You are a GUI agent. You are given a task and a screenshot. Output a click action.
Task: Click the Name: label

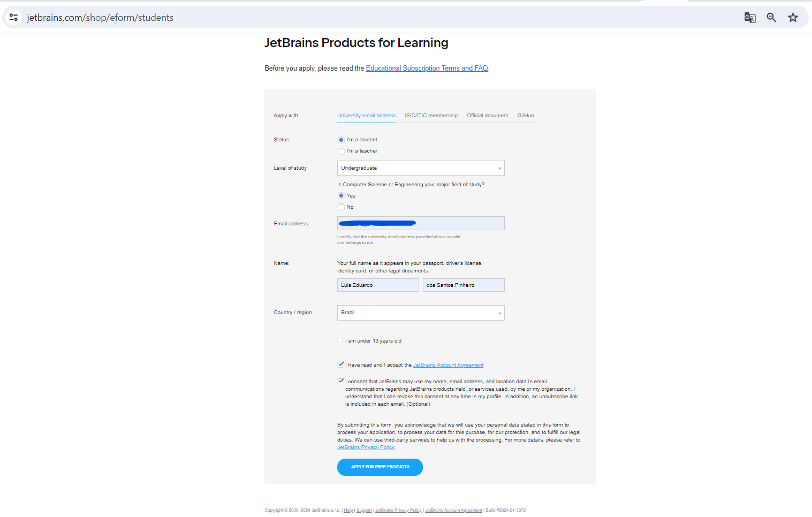point(282,263)
